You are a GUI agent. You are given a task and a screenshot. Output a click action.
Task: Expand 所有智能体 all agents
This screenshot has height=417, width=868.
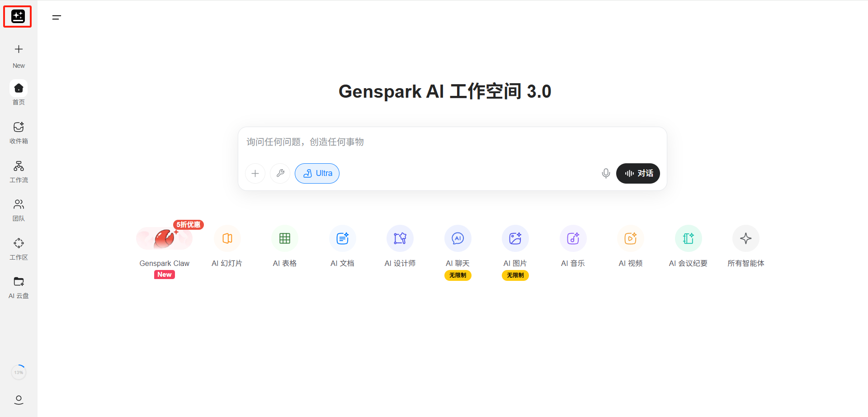(x=745, y=239)
